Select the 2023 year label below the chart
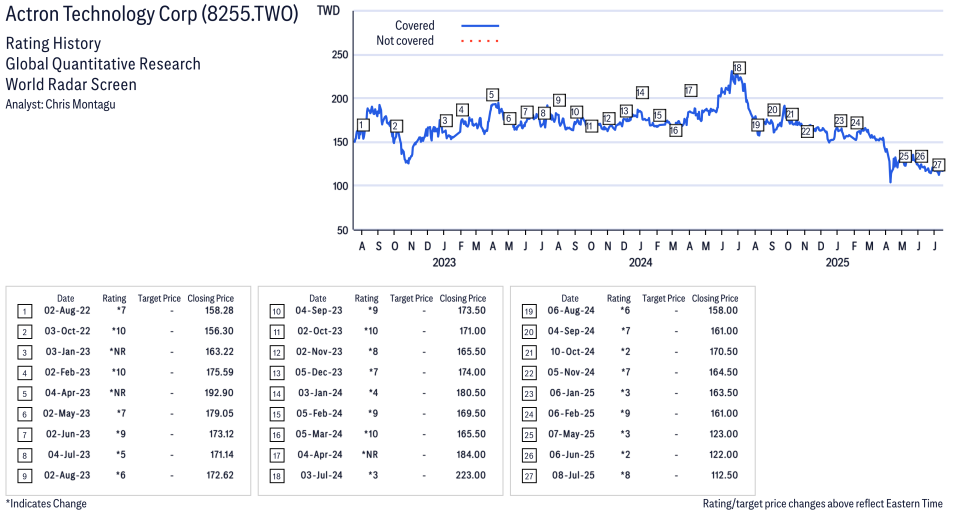Viewport: 954px width, 510px height. coord(444,262)
